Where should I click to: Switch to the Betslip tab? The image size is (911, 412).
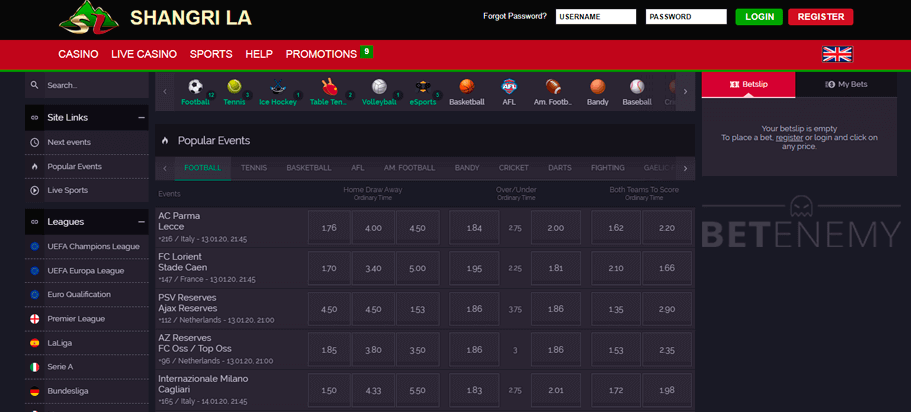coord(748,85)
